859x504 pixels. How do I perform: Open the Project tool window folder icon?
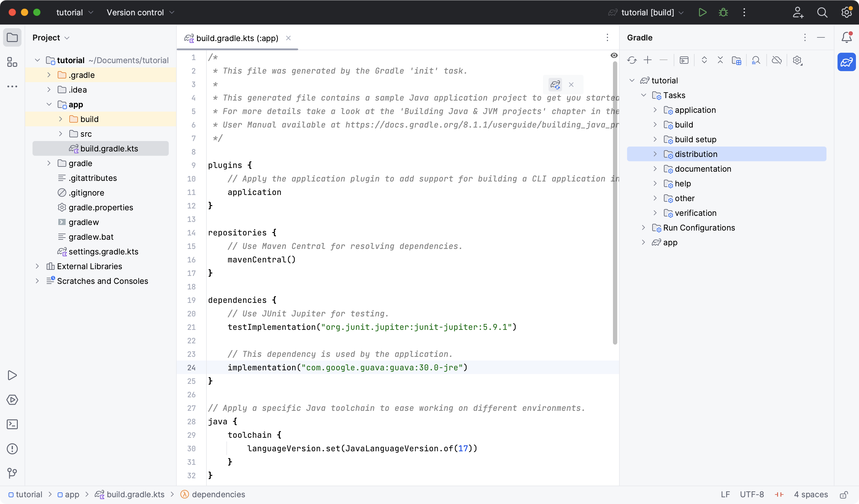12,37
